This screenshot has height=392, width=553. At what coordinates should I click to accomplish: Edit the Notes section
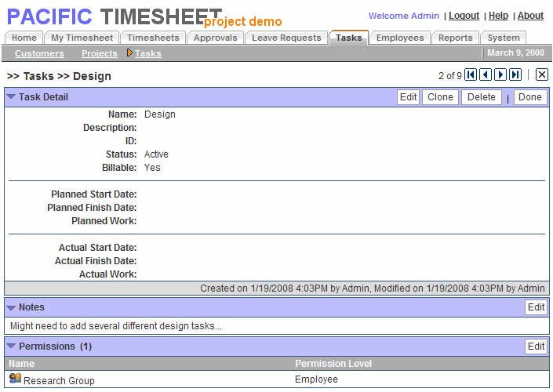(x=537, y=307)
